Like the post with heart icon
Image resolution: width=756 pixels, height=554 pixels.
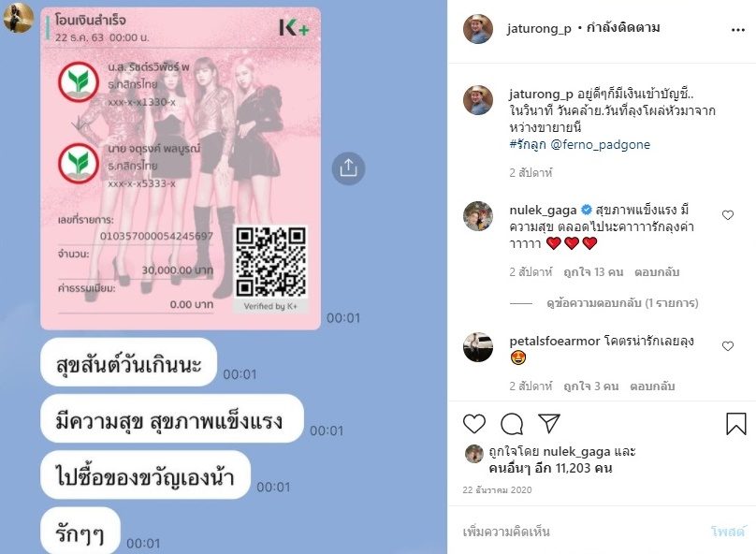(474, 424)
